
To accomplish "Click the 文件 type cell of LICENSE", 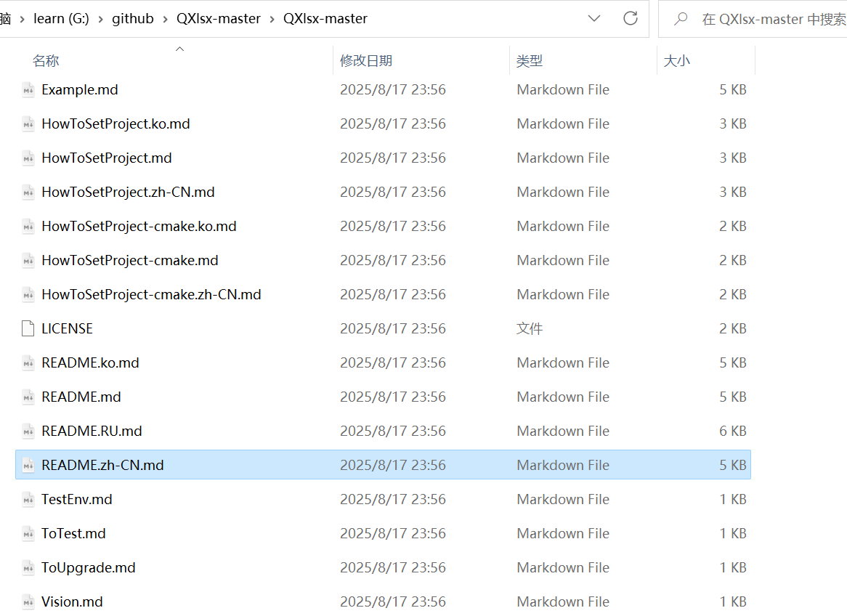I will (x=530, y=328).
